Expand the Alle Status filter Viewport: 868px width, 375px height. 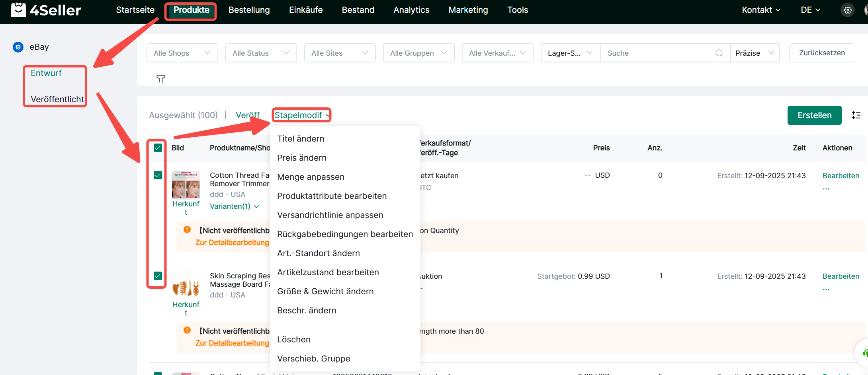click(x=261, y=53)
